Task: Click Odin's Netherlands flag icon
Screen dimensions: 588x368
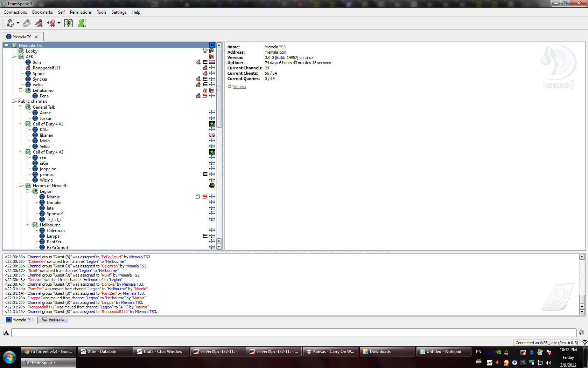Action: click(x=212, y=62)
